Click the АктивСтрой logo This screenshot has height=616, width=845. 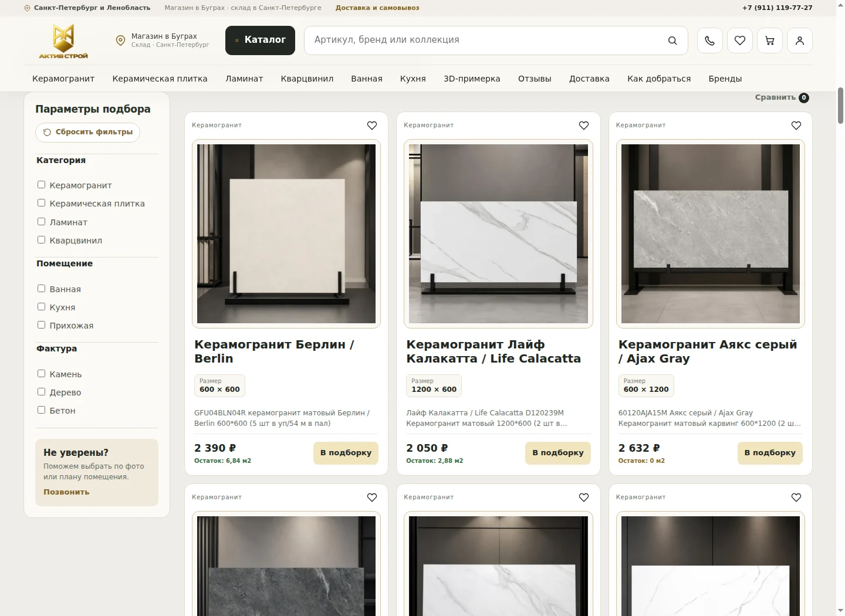(x=63, y=41)
